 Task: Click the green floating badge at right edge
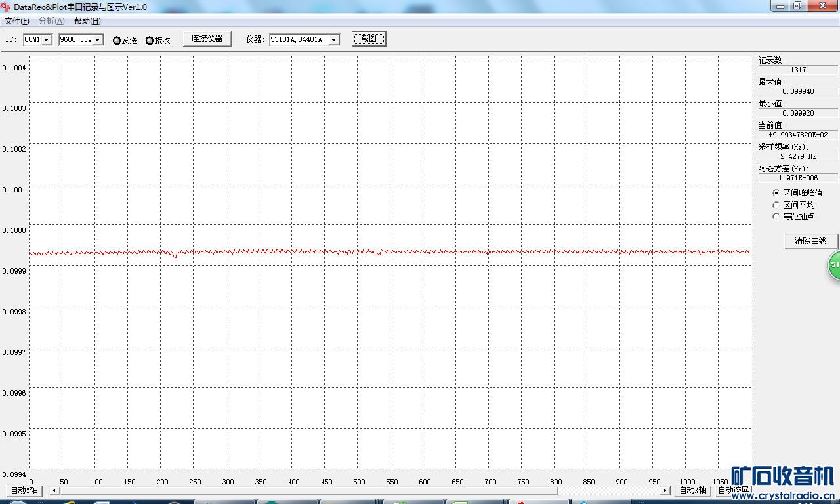(834, 264)
